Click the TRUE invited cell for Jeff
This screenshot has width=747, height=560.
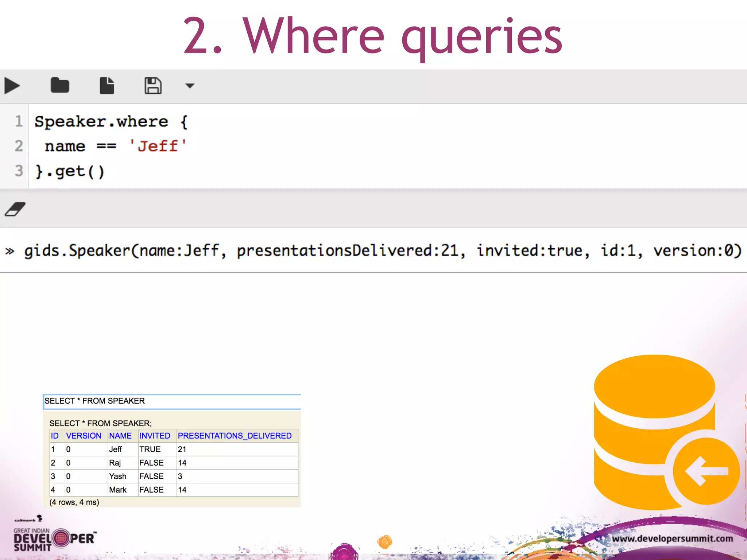click(x=157, y=449)
